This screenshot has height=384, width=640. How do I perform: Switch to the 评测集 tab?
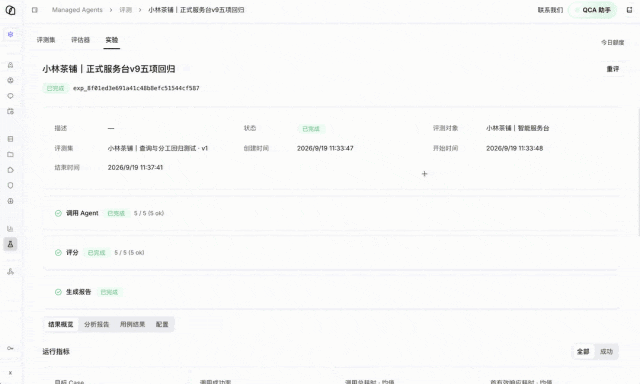click(x=46, y=40)
